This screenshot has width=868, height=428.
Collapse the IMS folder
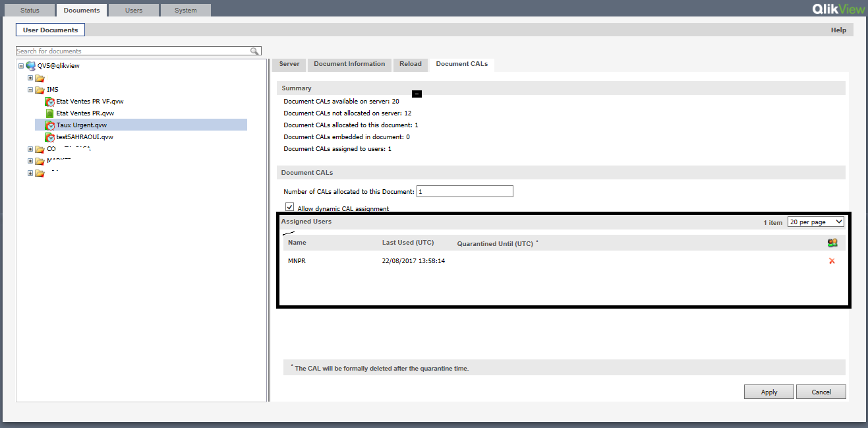point(30,90)
